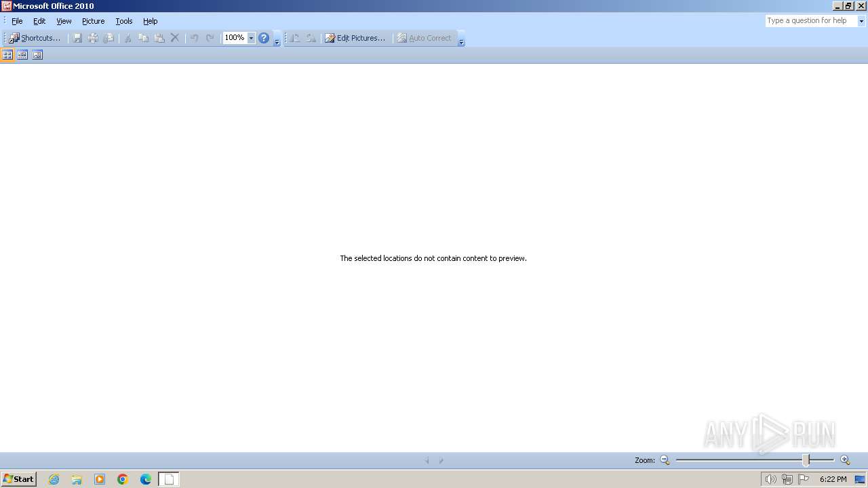Click the zoom in magnifier icon
Screen dimensions: 868x488
pos(845,460)
